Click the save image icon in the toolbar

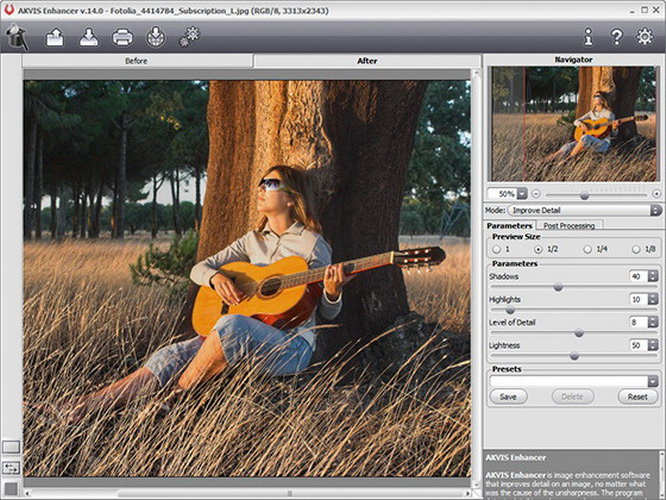(x=88, y=38)
